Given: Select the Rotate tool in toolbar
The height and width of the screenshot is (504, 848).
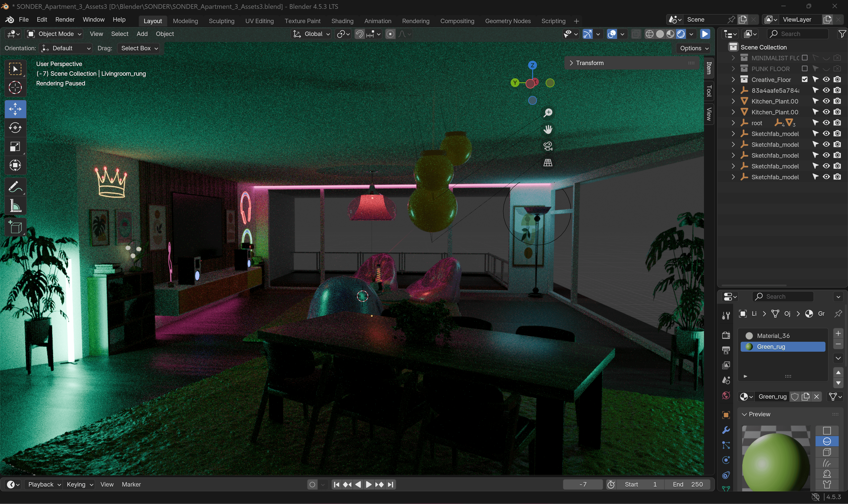Looking at the screenshot, I should pyautogui.click(x=15, y=128).
